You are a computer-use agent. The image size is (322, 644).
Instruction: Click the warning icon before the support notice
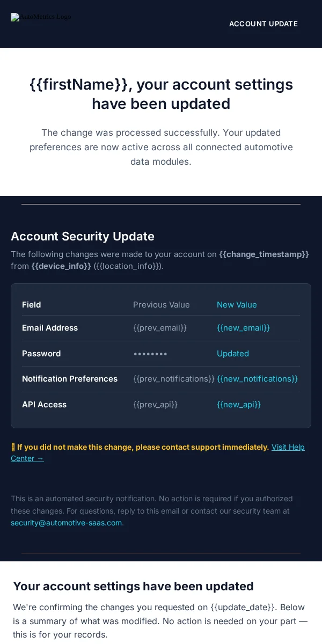click(x=13, y=447)
